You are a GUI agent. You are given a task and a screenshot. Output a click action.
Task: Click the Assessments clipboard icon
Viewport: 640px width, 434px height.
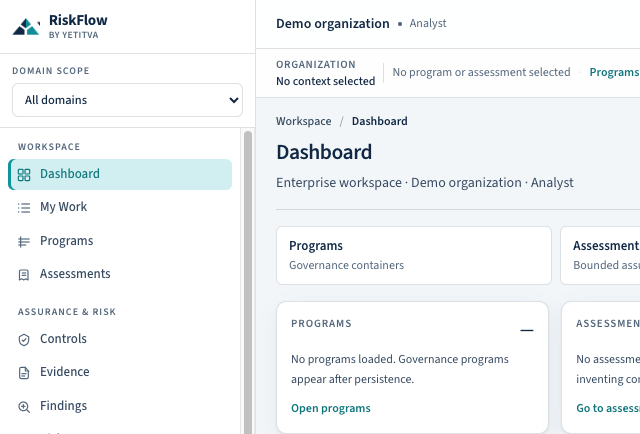click(x=24, y=275)
